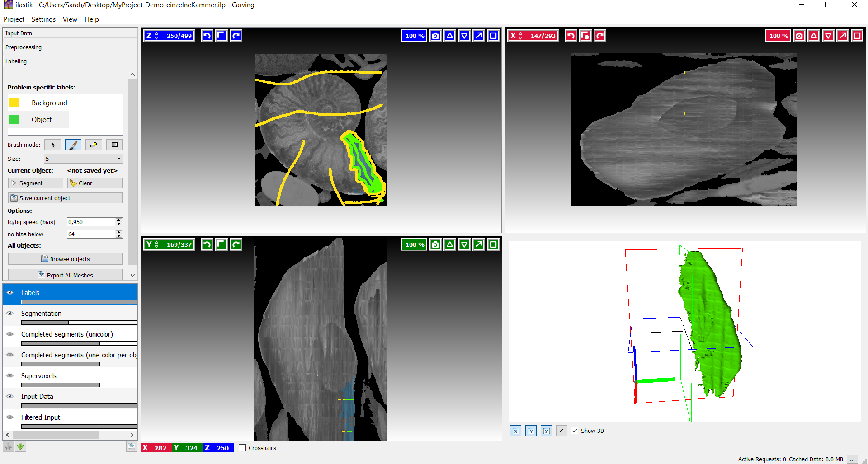Click the fg/bg speed bias input field
The width and height of the screenshot is (868, 464).
pos(91,222)
